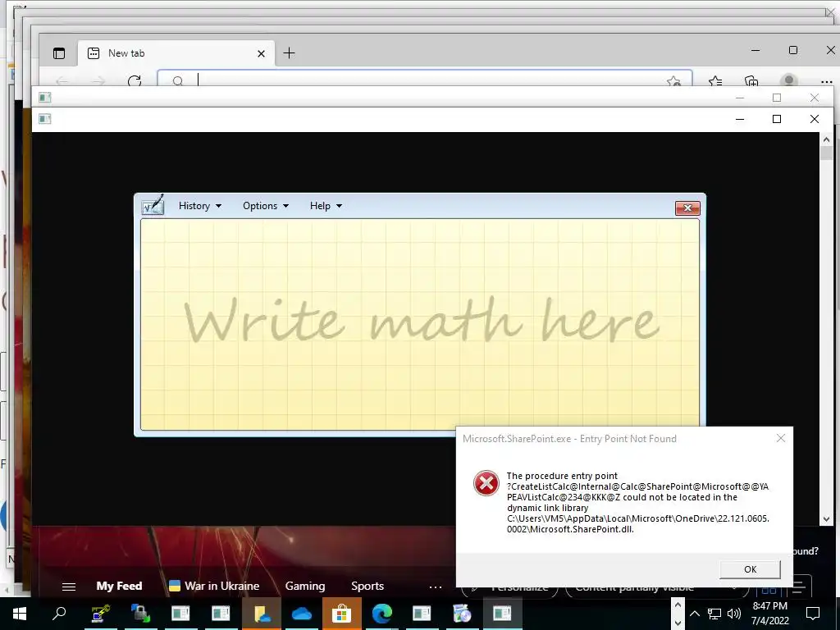The width and height of the screenshot is (840, 630).
Task: Click inside the 'Write math here' area
Action: tap(420, 324)
